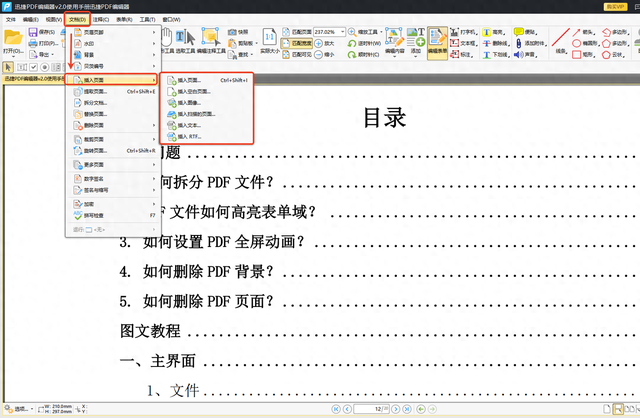This screenshot has height=418, width=640.
Task: Click the 放大 zoom in plus icon
Action: [318, 43]
